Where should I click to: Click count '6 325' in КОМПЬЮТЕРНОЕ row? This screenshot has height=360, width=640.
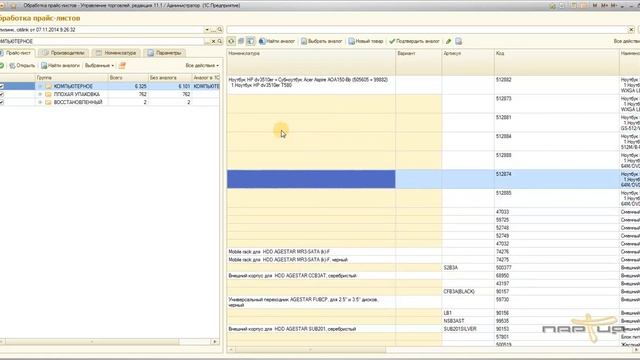click(x=140, y=86)
